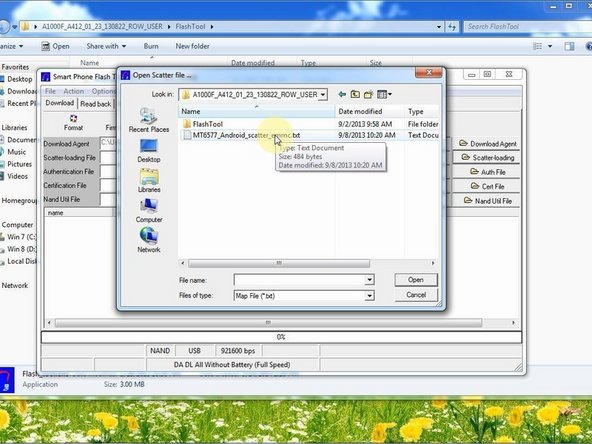
Task: Expand the Look in folder dropdown
Action: 323,95
